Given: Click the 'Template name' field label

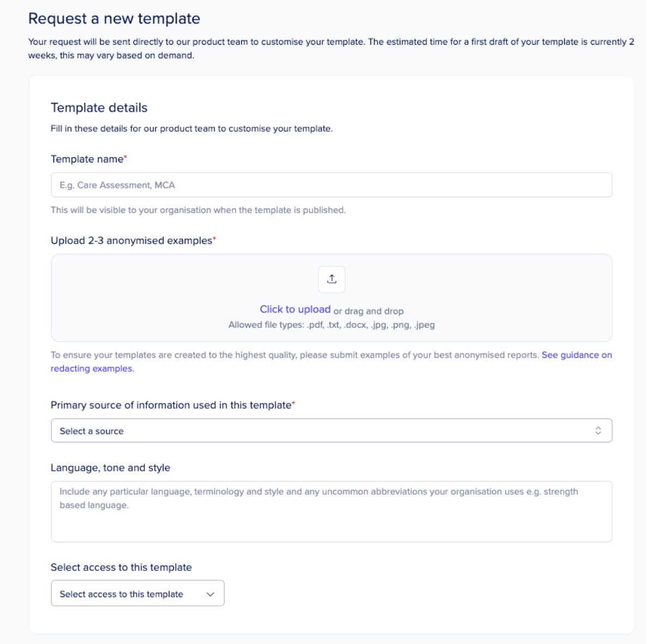Looking at the screenshot, I should [x=87, y=159].
